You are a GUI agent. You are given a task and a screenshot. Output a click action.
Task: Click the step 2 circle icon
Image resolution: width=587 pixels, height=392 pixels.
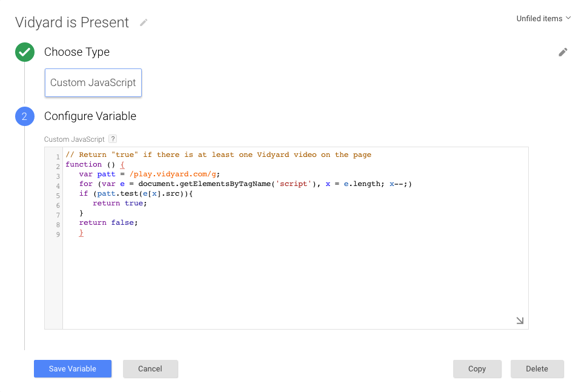[25, 116]
